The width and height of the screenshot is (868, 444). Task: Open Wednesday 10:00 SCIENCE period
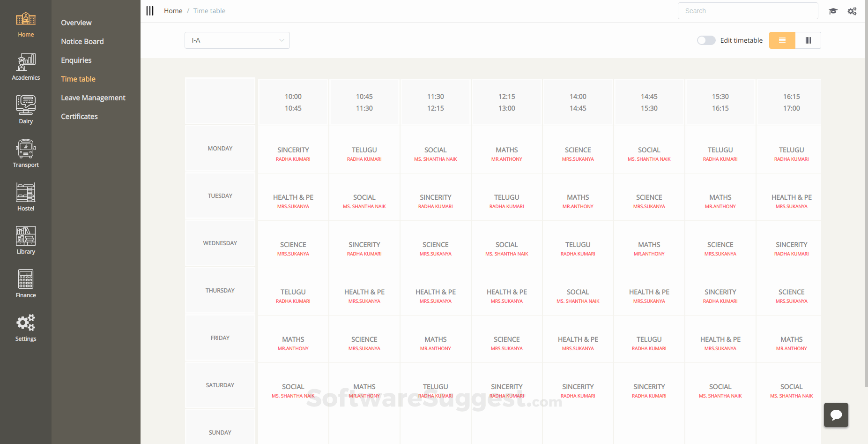pyautogui.click(x=293, y=245)
